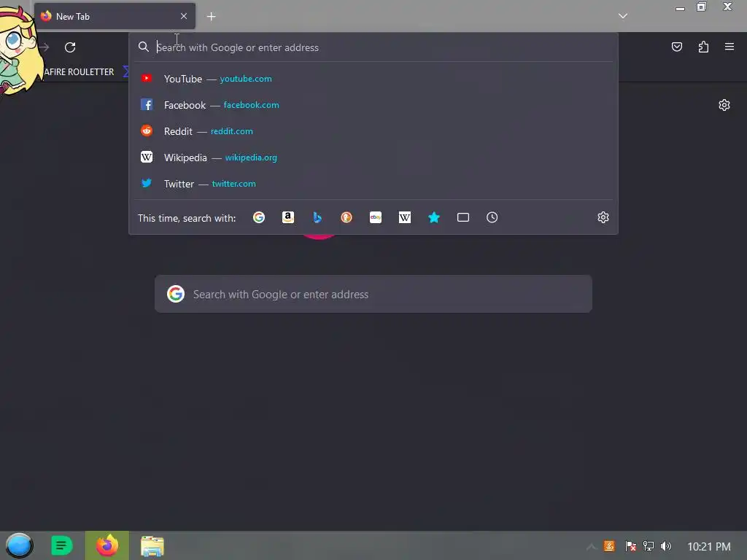Open the youtube.com suggestion link
The height and width of the screenshot is (560, 747).
[x=246, y=79]
